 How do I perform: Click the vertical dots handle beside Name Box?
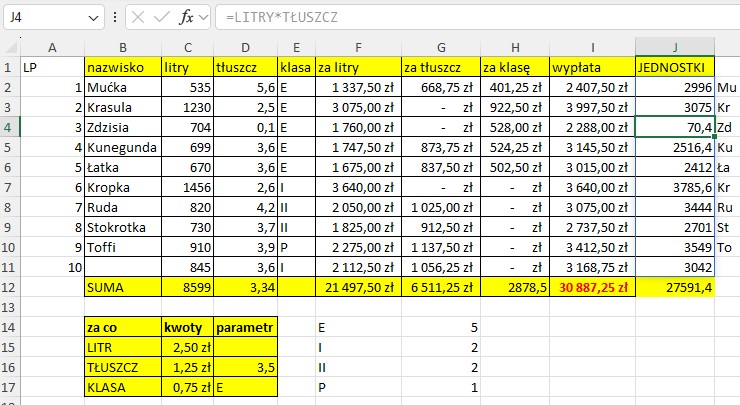coord(114,18)
